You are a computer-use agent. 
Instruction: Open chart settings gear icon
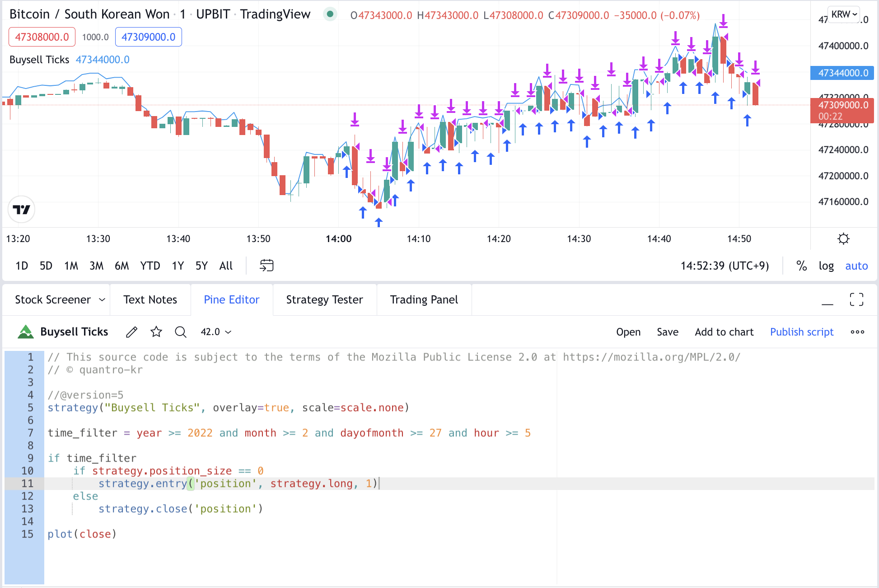pos(843,238)
